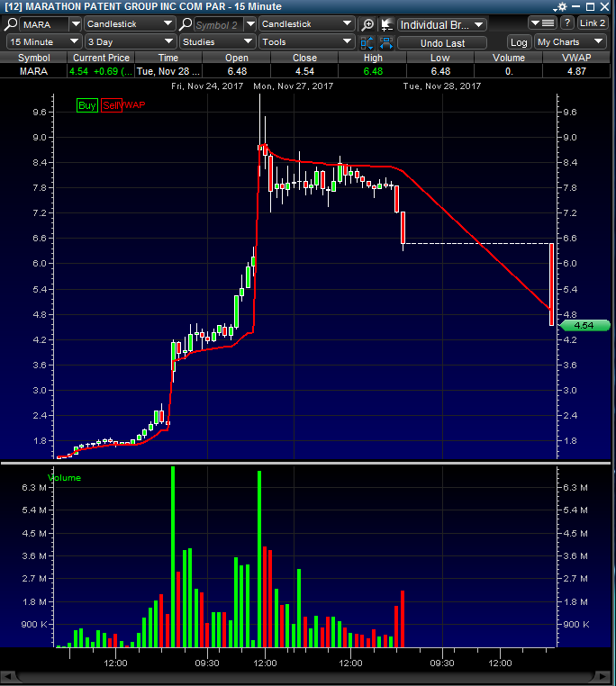Image resolution: width=616 pixels, height=686 pixels.
Task: Open the My Charts dropdown
Action: click(x=570, y=42)
